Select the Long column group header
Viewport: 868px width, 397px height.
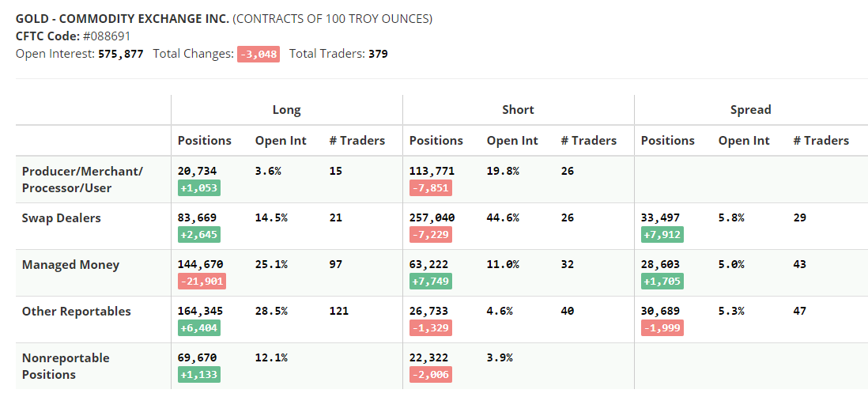(286, 110)
